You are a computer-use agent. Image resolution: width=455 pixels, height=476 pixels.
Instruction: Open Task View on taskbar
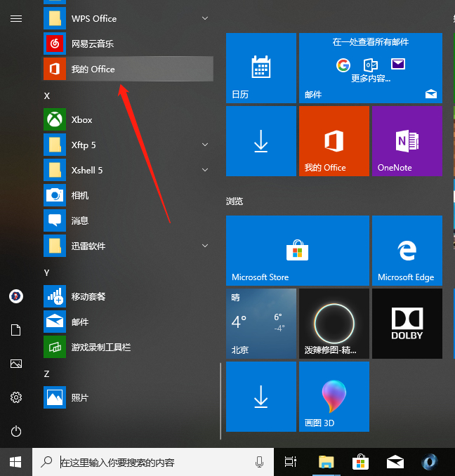pyautogui.click(x=290, y=462)
